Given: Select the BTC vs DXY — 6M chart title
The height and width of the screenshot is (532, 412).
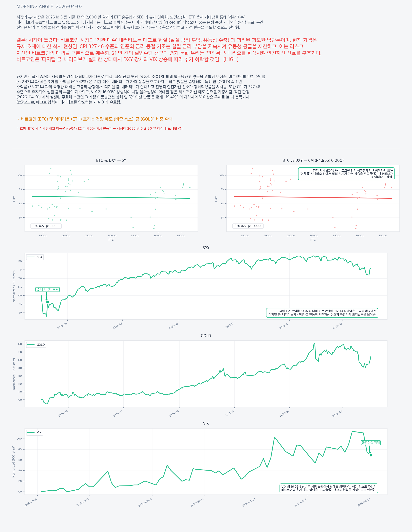Looking at the screenshot, I should 313,160.
